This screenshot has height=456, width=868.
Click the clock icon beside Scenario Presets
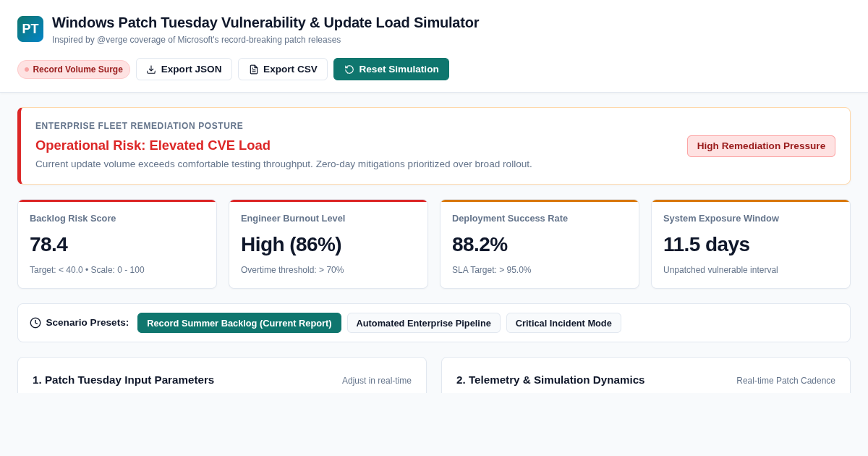click(35, 323)
